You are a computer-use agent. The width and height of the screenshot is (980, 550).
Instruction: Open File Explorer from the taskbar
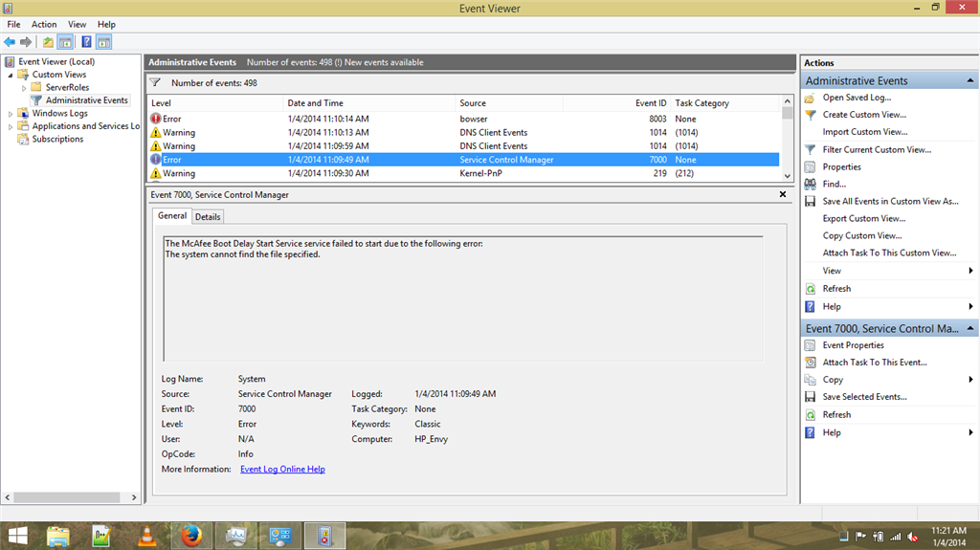point(58,537)
